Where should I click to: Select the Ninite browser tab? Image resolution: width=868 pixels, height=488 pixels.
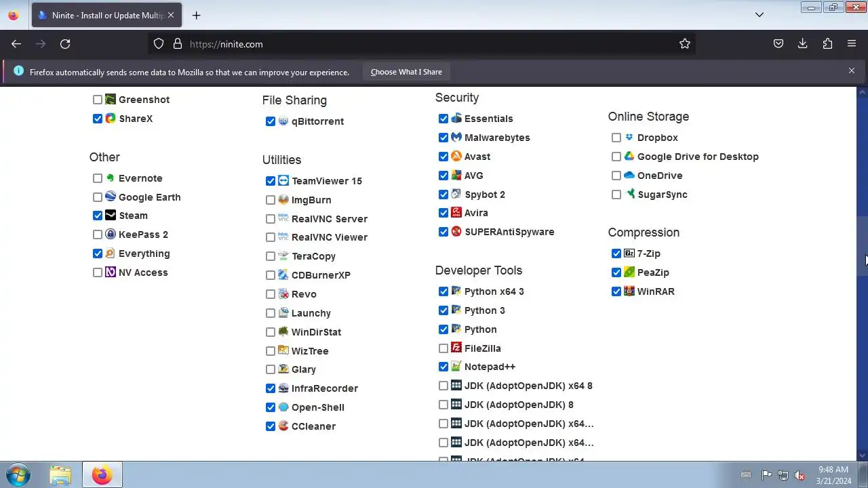[106, 15]
